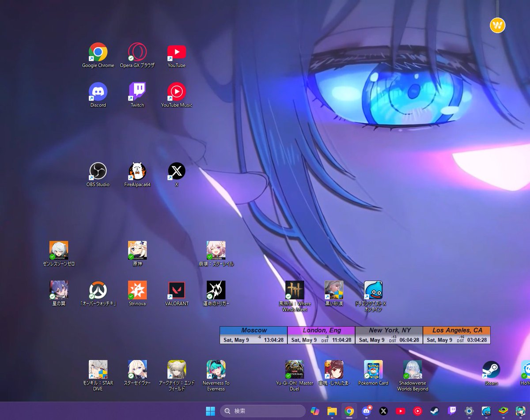Click the New York time 06:04:28
The image size is (530, 420).
coord(409,340)
